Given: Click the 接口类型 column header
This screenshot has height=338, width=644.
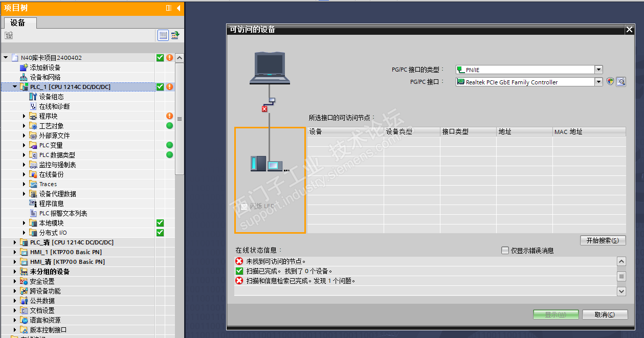Looking at the screenshot, I should [x=468, y=131].
